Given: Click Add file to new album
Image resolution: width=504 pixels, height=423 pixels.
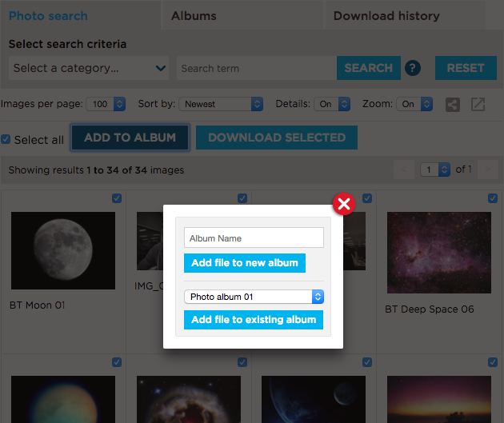Looking at the screenshot, I should (x=244, y=263).
